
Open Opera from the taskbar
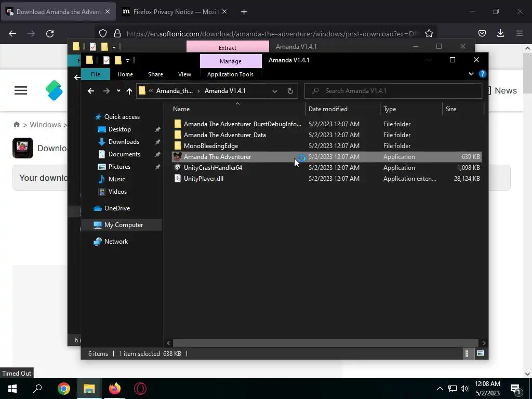click(x=140, y=389)
